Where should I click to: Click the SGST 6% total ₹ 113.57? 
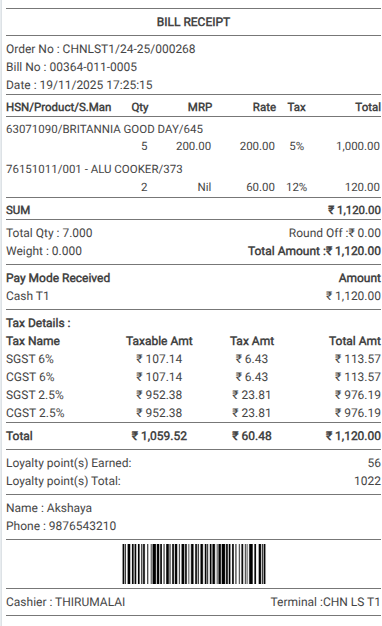[357, 359]
